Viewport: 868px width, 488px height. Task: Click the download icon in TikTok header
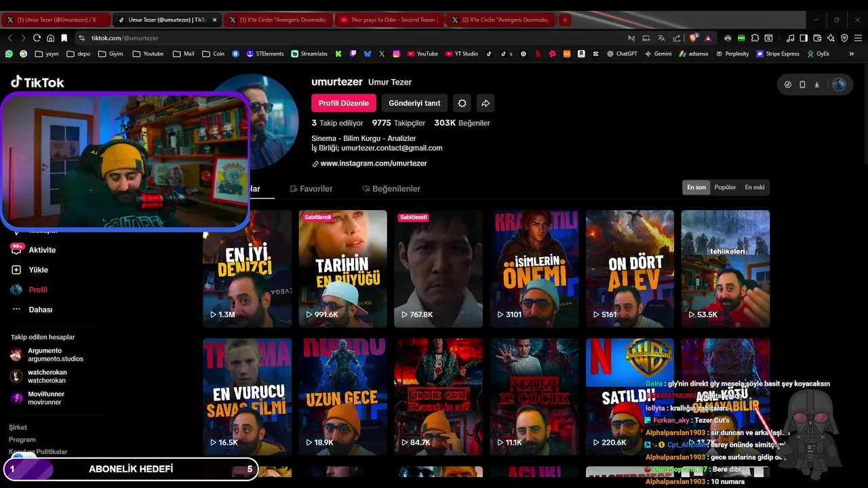coord(816,85)
